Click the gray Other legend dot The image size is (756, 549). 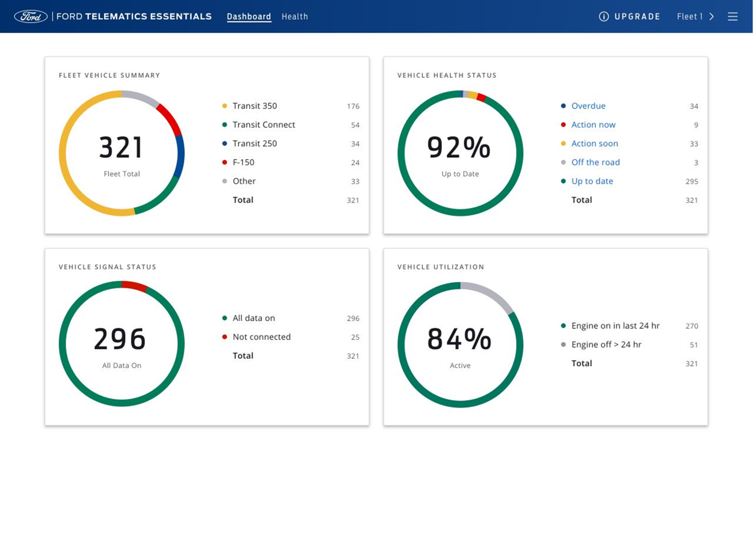point(225,181)
